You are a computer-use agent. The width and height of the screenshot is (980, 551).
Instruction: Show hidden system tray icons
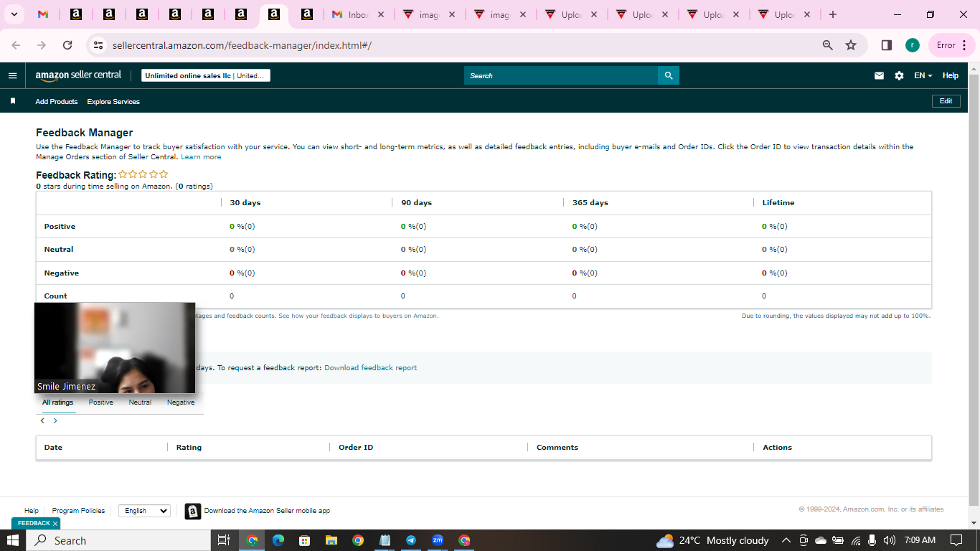pos(786,540)
